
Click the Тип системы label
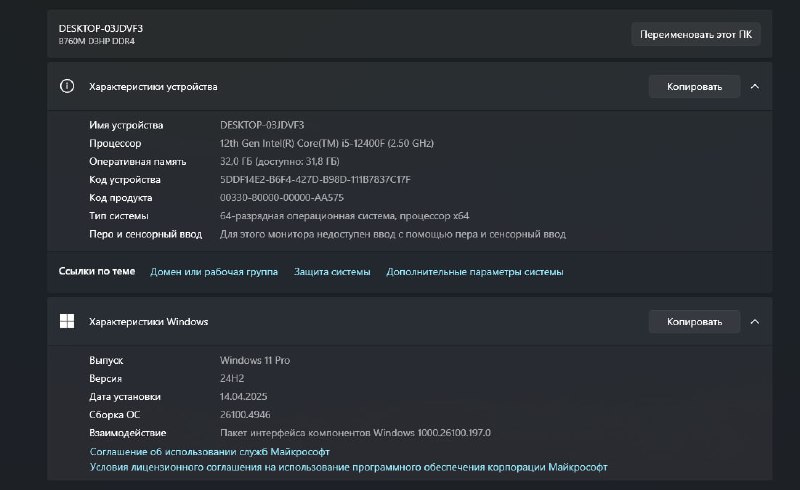[x=118, y=216]
